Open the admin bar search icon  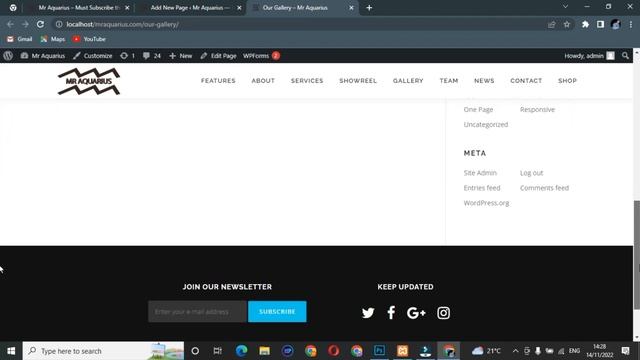625,56
